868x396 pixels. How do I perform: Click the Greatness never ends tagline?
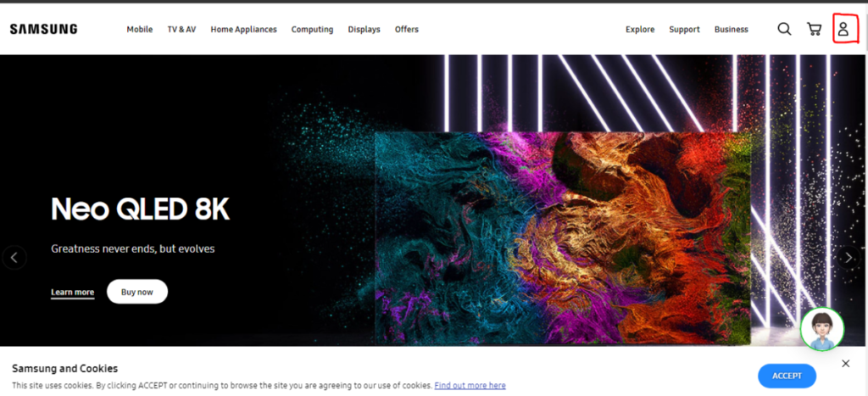[133, 248]
